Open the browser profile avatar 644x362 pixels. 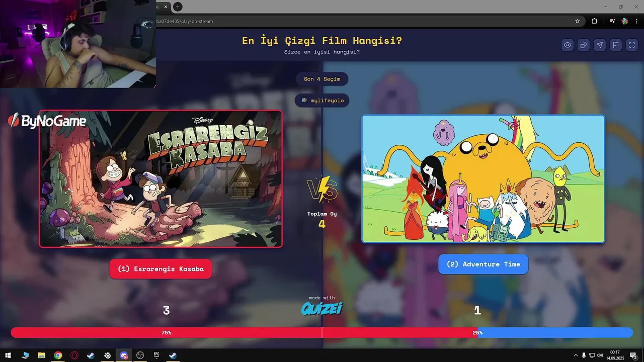tap(625, 21)
